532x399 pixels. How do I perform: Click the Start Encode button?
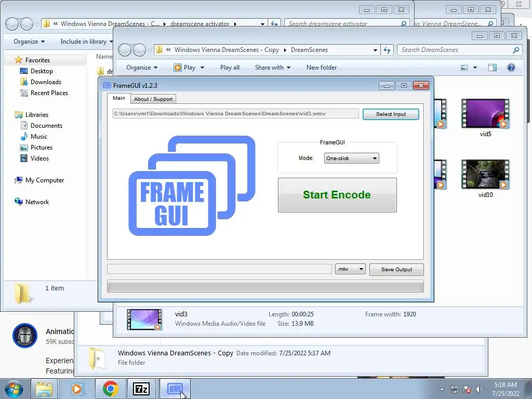tap(337, 195)
